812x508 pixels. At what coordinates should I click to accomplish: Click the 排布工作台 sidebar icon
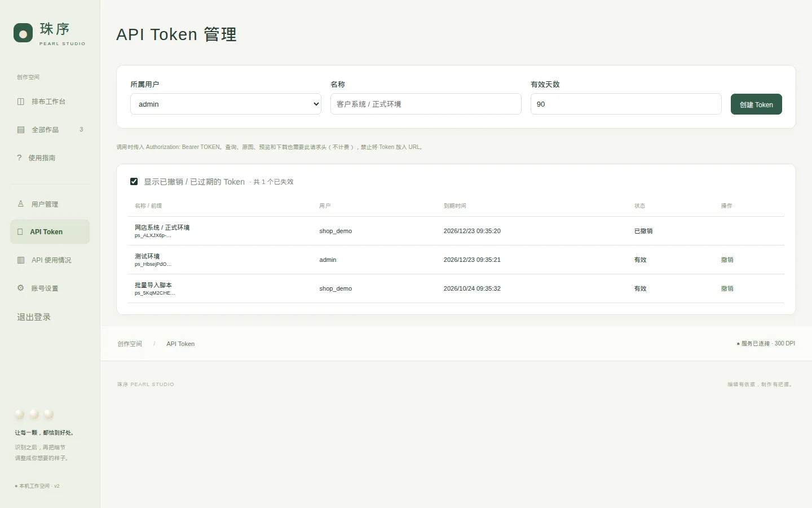point(21,102)
